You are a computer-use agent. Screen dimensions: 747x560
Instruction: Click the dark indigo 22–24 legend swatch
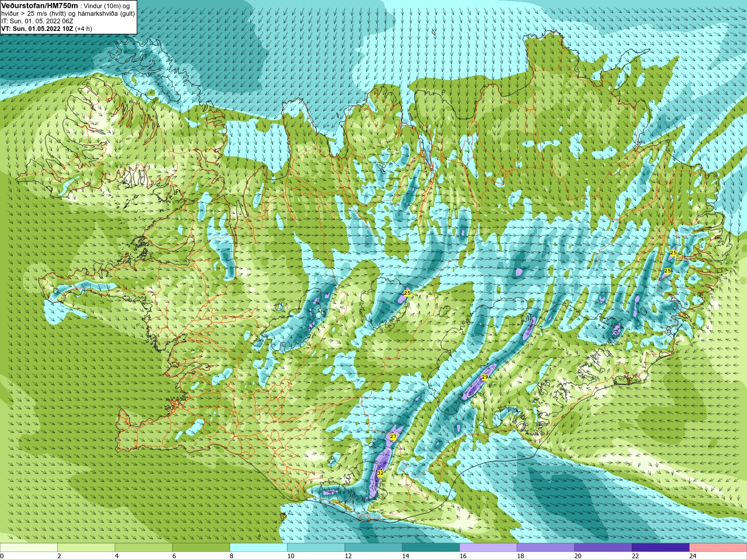click(x=661, y=547)
